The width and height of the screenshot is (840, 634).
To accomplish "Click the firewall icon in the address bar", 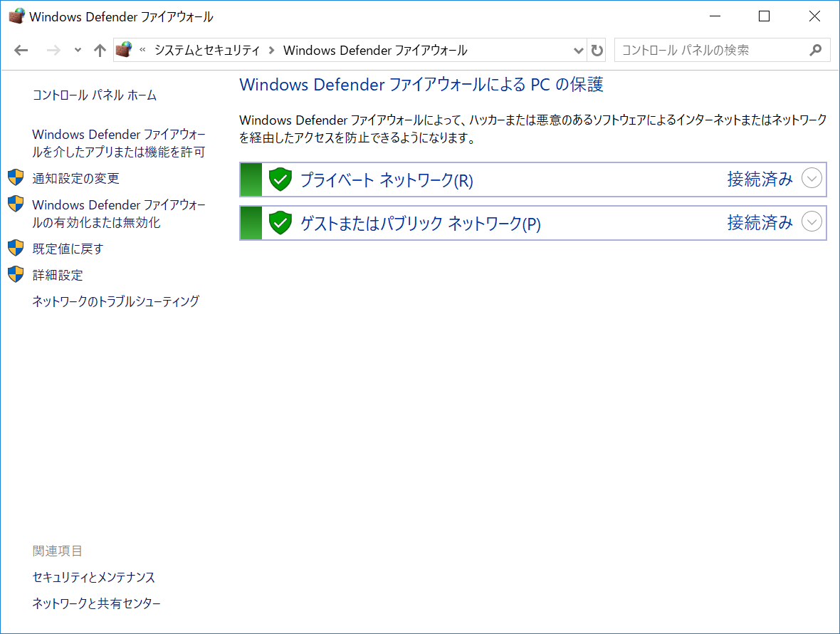I will [x=125, y=50].
